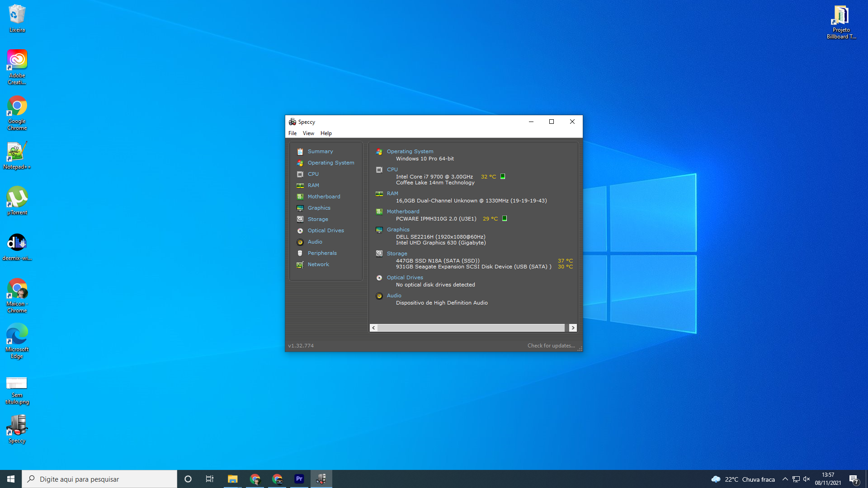Click the Windows 10 Pro 64-bit text

point(425,159)
